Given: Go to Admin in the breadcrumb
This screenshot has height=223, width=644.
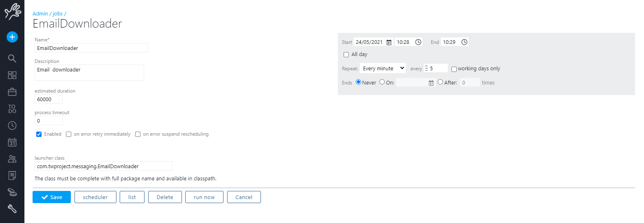Looking at the screenshot, I should (x=40, y=14).
